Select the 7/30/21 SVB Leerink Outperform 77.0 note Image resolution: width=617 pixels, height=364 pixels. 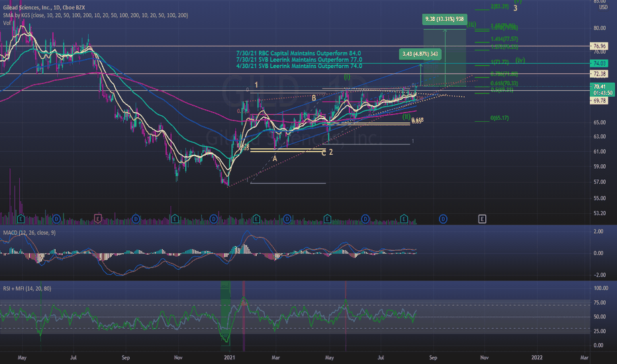click(x=299, y=60)
